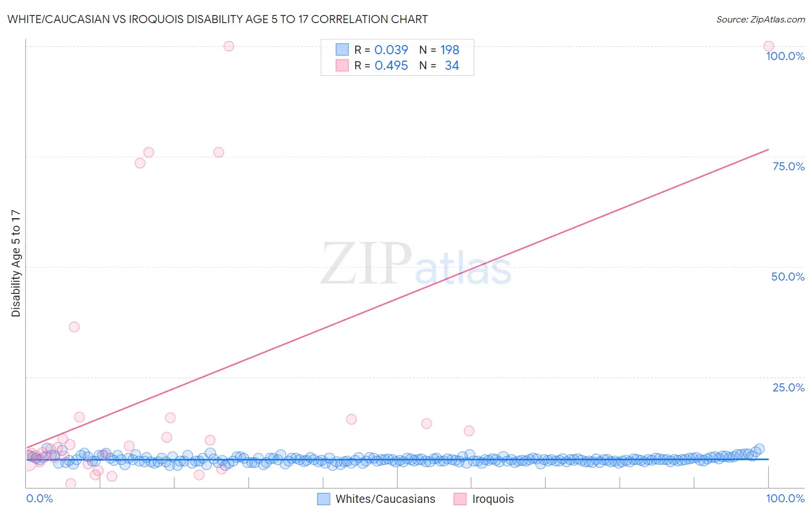Click the 50.0% y-axis tick label
This screenshot has width=812, height=515.
[788, 277]
